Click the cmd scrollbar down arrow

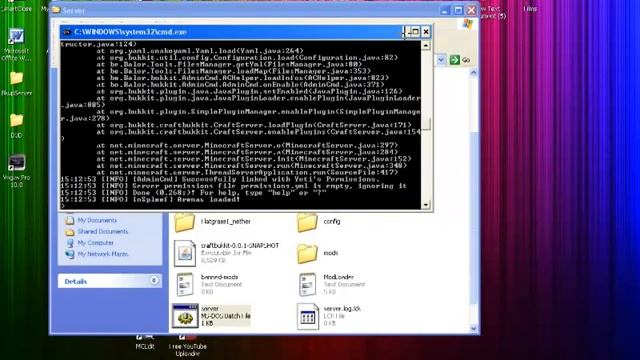[x=426, y=204]
